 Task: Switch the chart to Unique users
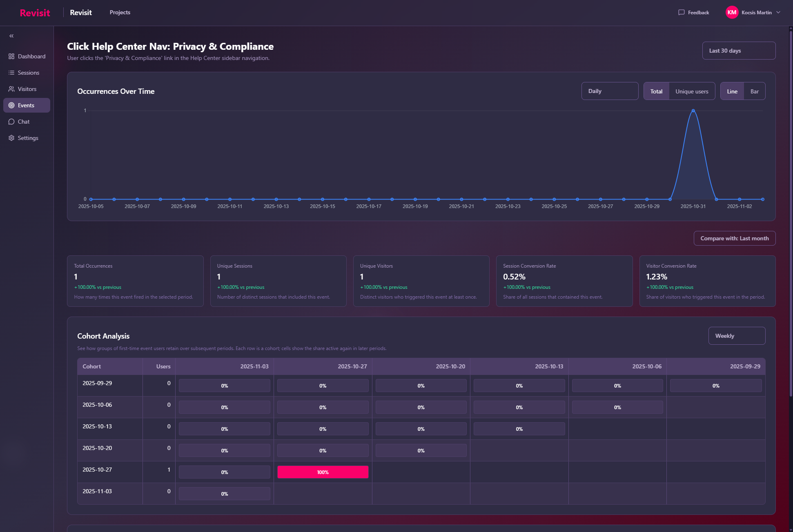692,91
